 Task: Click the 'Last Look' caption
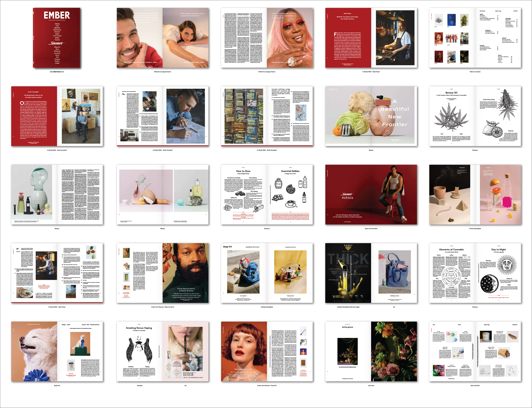click(371, 385)
